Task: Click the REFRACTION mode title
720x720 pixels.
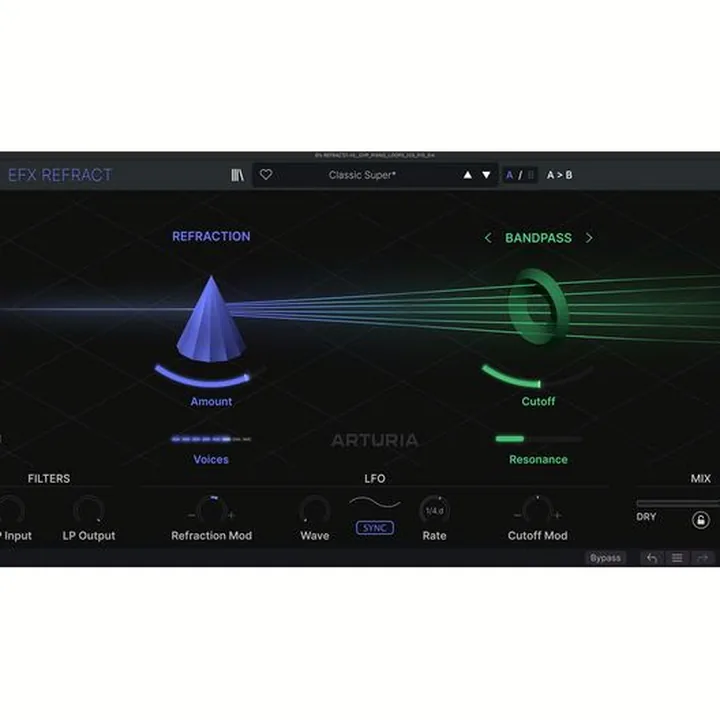Action: click(x=211, y=236)
